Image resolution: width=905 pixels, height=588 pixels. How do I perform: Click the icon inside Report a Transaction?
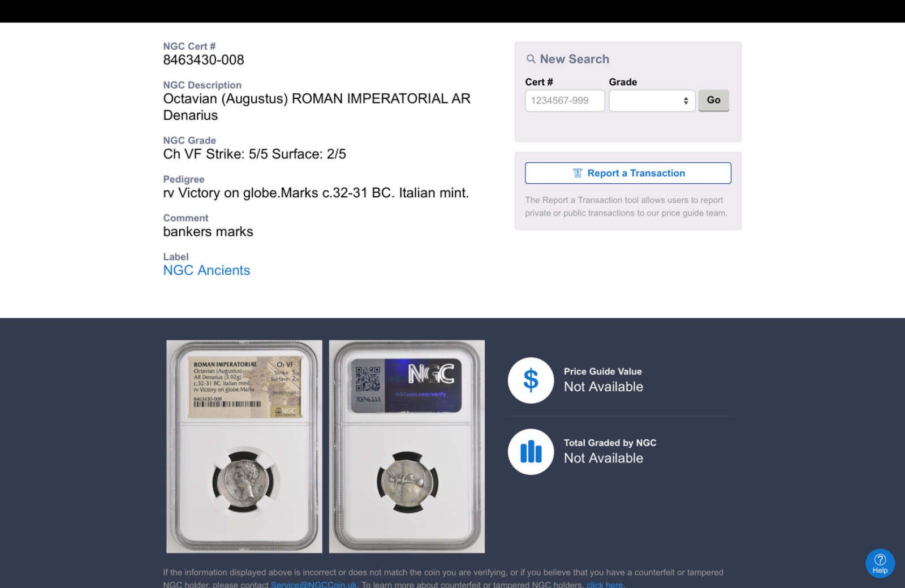point(578,173)
